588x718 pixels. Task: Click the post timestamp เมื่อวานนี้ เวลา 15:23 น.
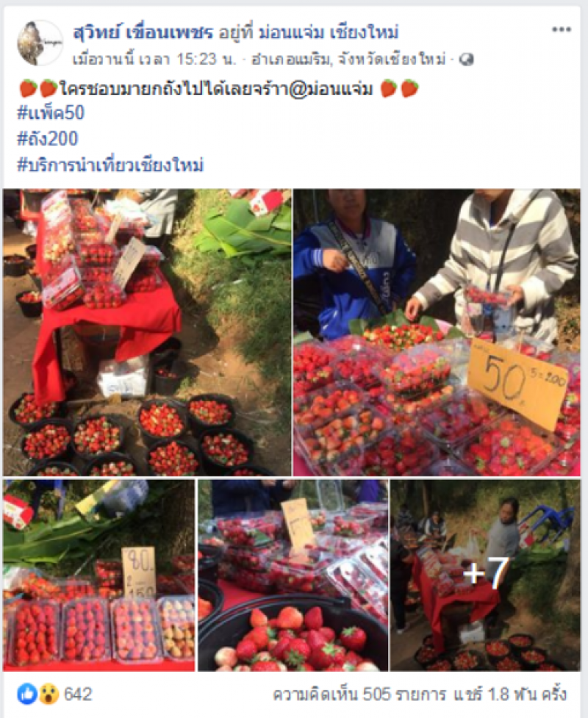click(155, 60)
